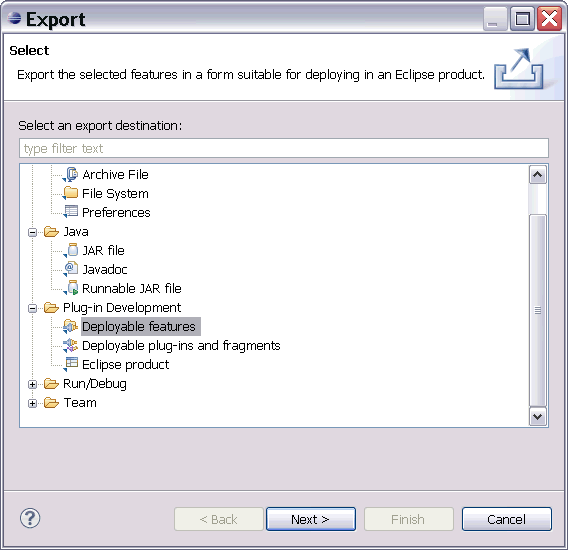568x550 pixels.
Task: Choose Eclipse product export entry
Action: tap(125, 364)
